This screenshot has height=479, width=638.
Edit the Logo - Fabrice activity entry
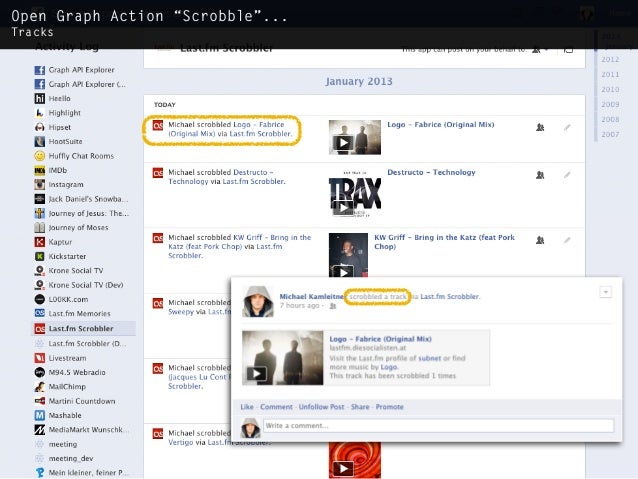pyautogui.click(x=567, y=127)
